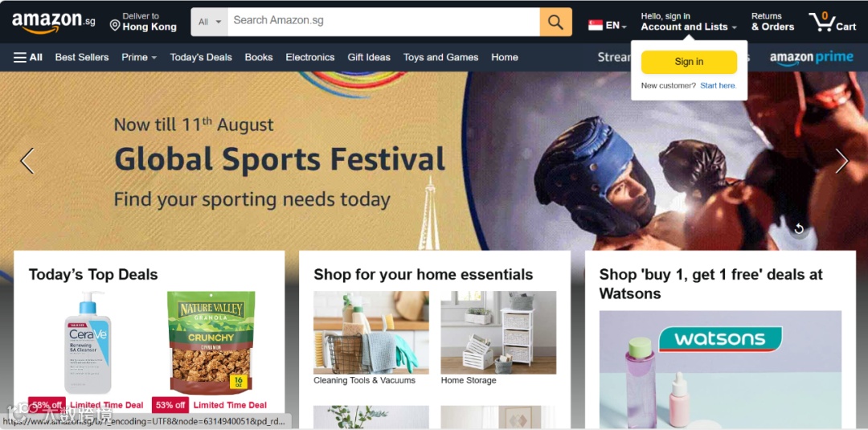Go to previous banner slide arrow
This screenshot has height=430, width=868.
[27, 161]
